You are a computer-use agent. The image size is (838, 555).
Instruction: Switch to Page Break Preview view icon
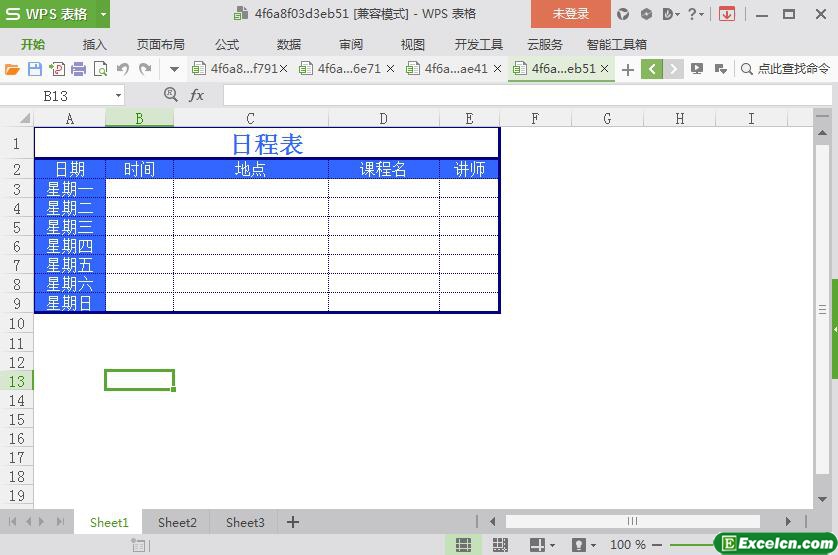click(x=500, y=545)
